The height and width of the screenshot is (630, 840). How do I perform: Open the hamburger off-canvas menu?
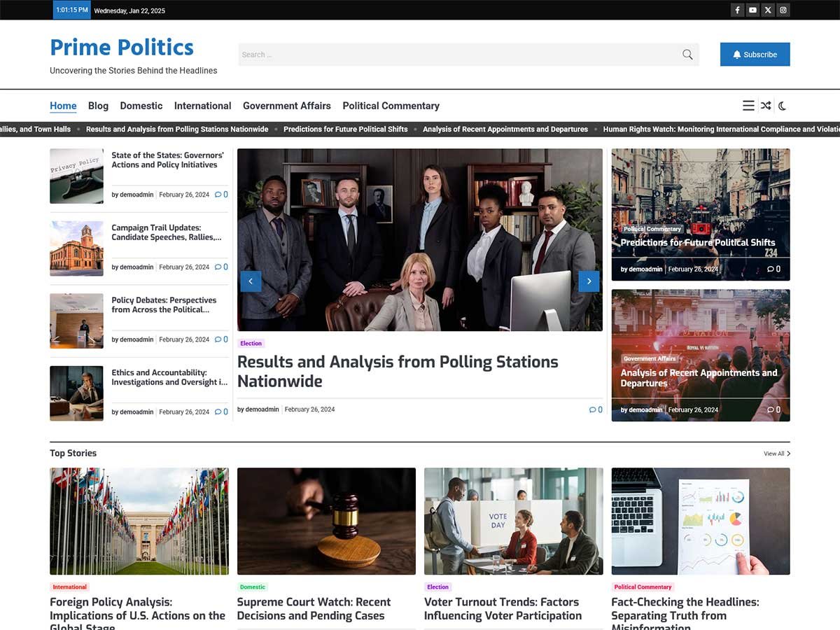748,106
